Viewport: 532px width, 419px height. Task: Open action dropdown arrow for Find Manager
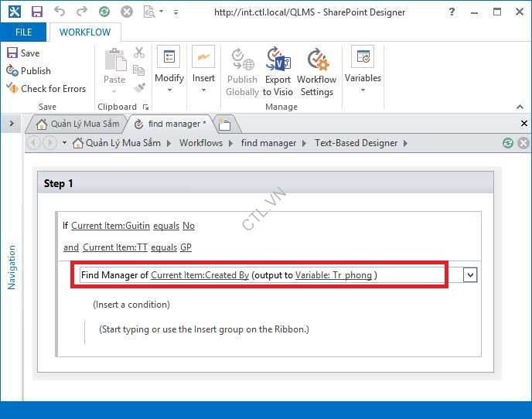pyautogui.click(x=470, y=275)
